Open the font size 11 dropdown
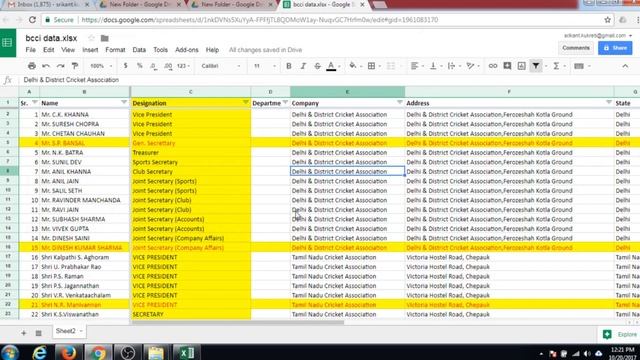The width and height of the screenshot is (640, 360). tap(264, 66)
